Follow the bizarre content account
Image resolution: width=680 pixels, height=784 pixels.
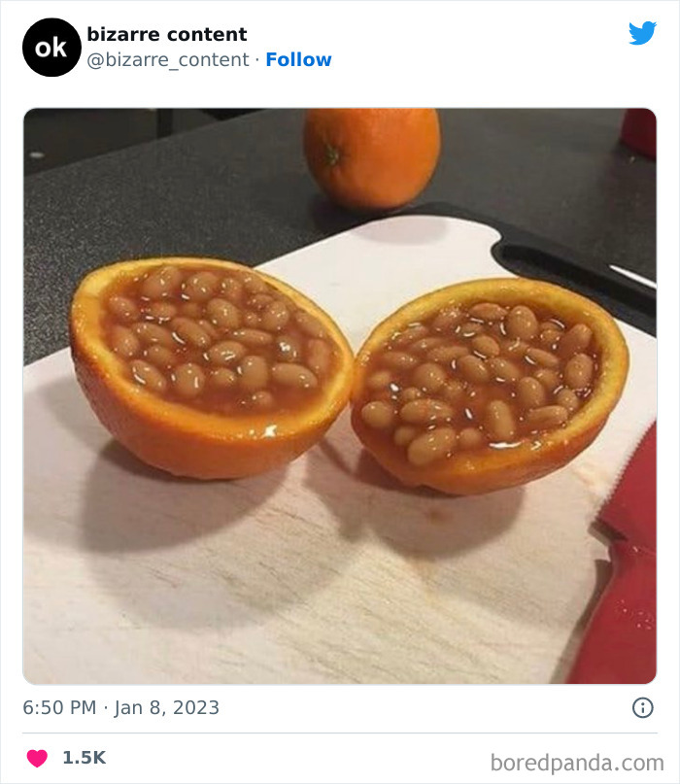coord(298,59)
